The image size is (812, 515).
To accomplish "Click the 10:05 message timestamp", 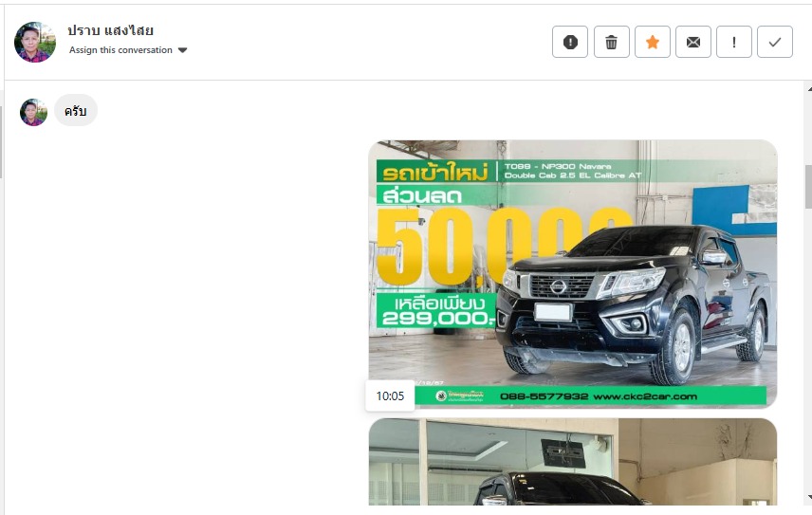I will (390, 395).
